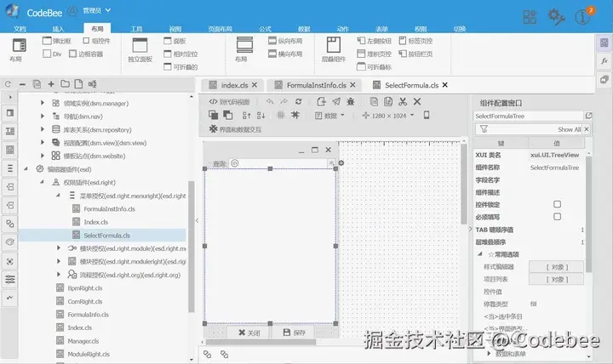Click the 样式编辑器 [对象] button
Viewport: 613px width, 364px height.
point(556,267)
